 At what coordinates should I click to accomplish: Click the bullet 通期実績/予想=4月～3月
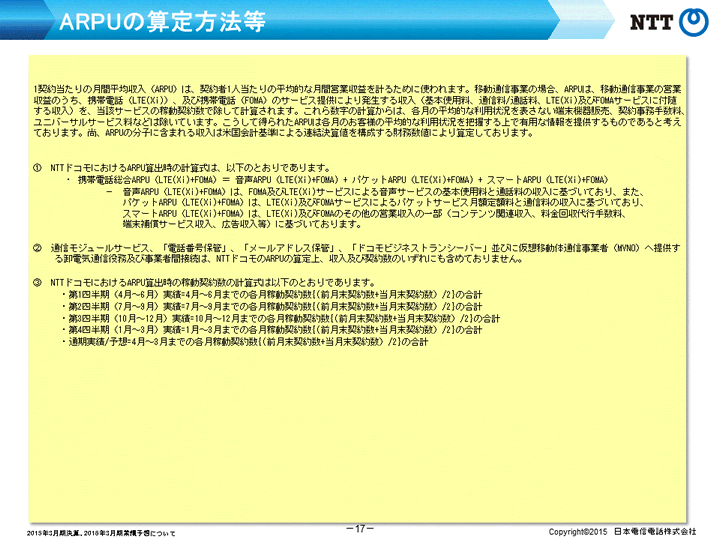245,342
